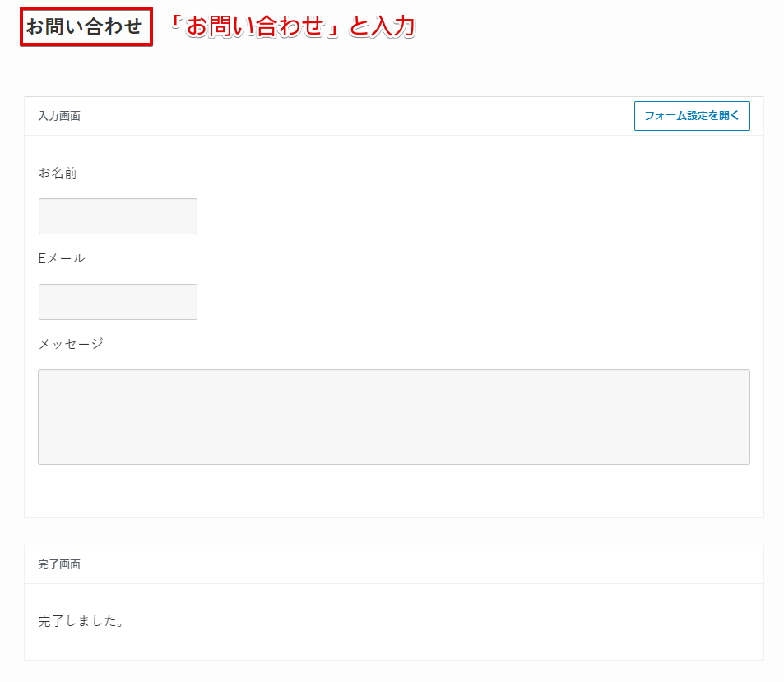The height and width of the screenshot is (682, 784).
Task: Focus the お名前 text input box
Action: (118, 216)
